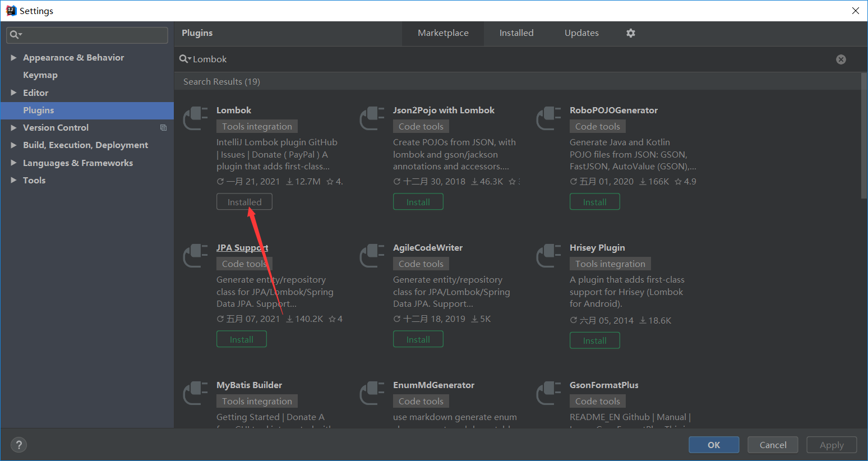The height and width of the screenshot is (461, 868).
Task: Expand Build, Execution, Deployment section
Action: pyautogui.click(x=13, y=145)
